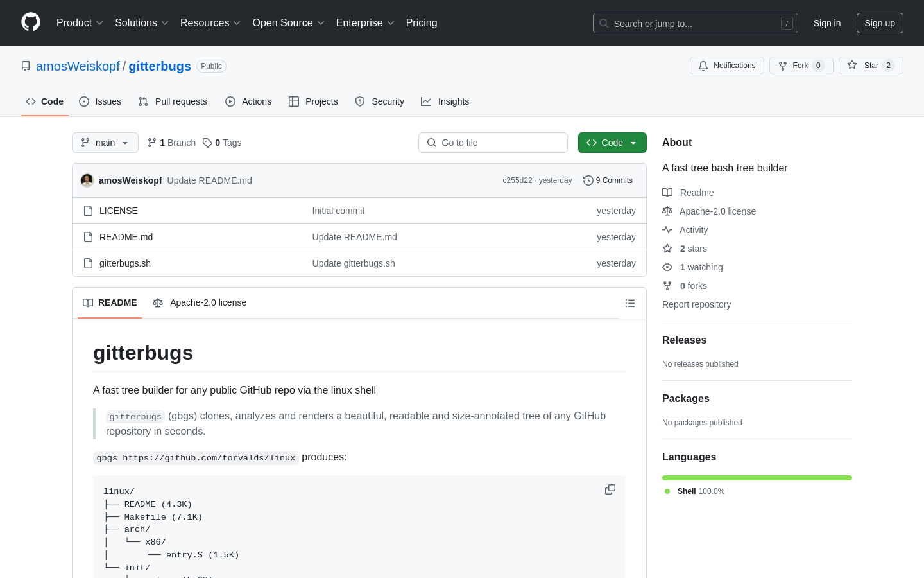Switch to the Actions tab
This screenshot has height=578, width=924.
[248, 101]
